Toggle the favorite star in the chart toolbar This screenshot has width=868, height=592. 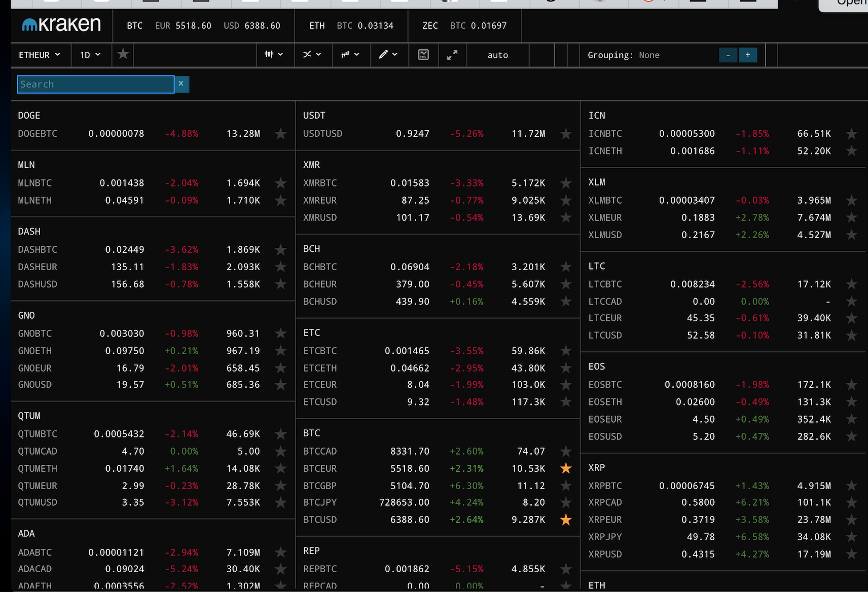pos(123,54)
